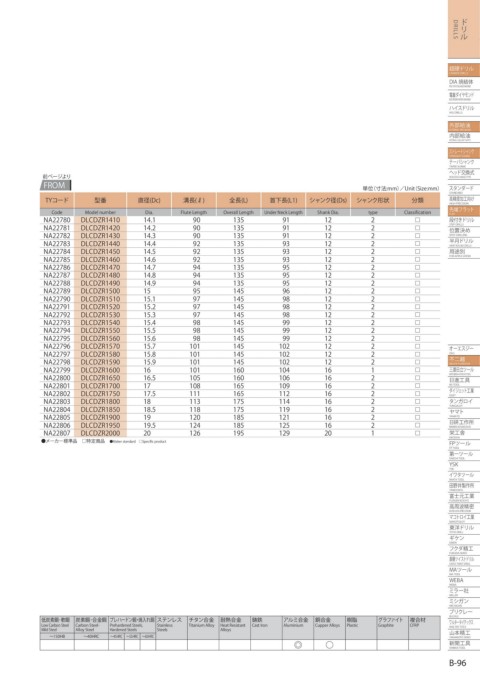Select the 新関工具 maker tab

(x=464, y=645)
